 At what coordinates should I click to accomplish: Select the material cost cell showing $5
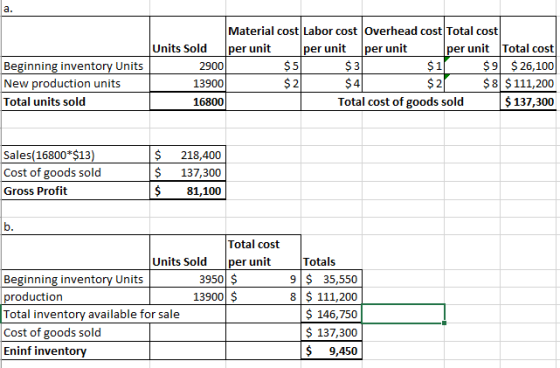click(x=263, y=66)
